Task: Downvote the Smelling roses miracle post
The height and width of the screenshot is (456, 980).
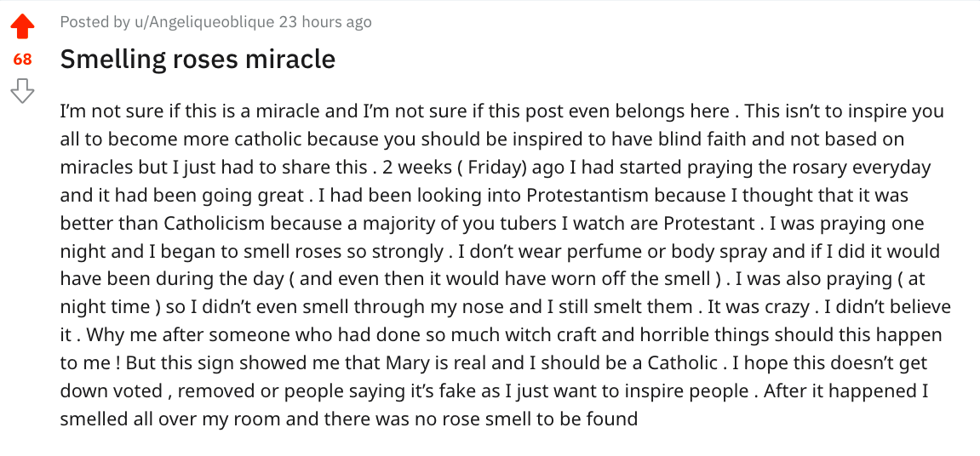Action: coord(22,90)
